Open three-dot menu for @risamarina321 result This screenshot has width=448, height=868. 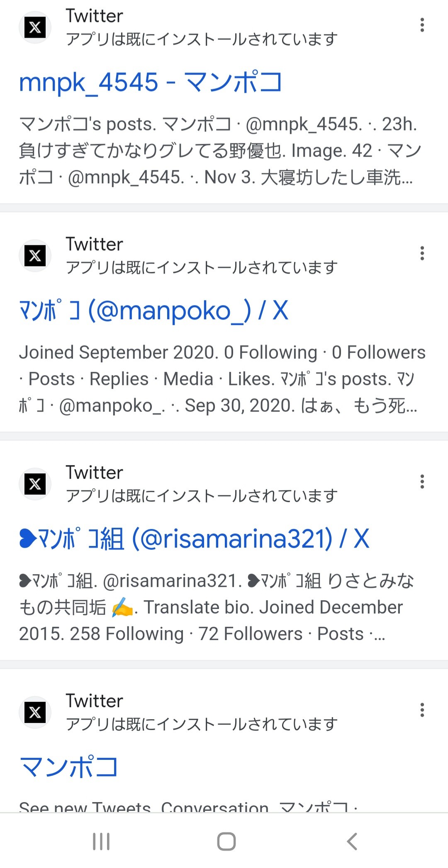pos(422,482)
